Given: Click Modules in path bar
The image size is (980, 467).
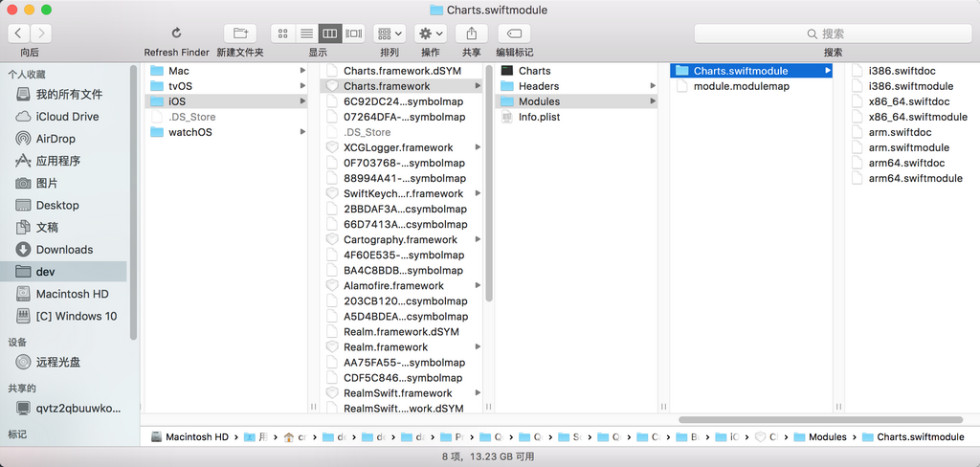Looking at the screenshot, I should 820,437.
